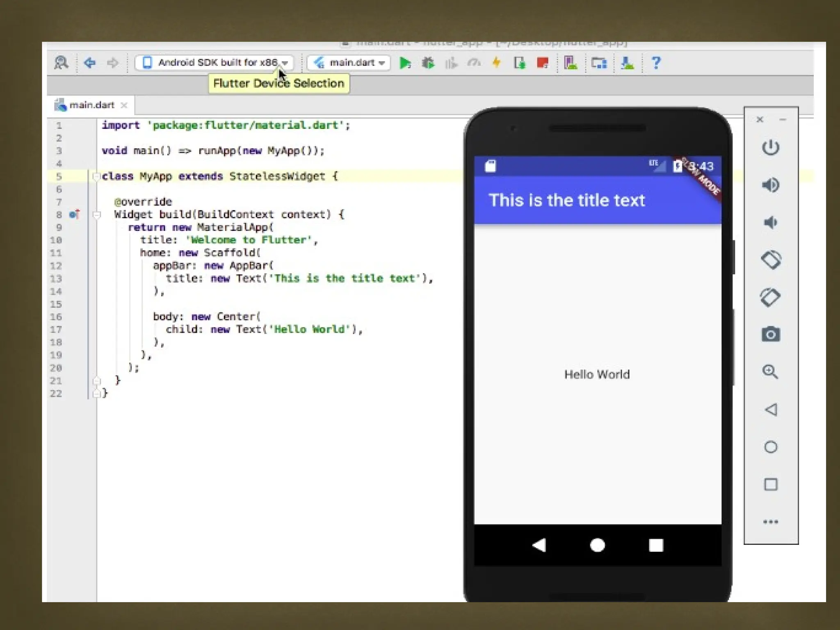Click the toolbar help question mark

656,63
